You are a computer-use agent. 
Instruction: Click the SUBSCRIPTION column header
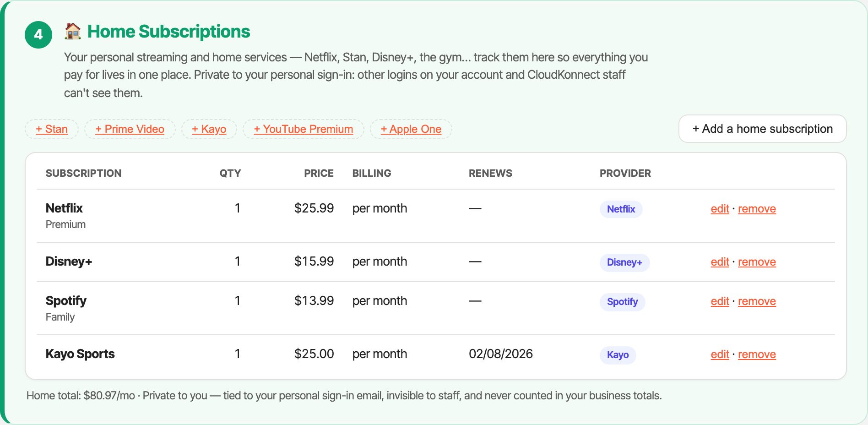click(x=83, y=173)
